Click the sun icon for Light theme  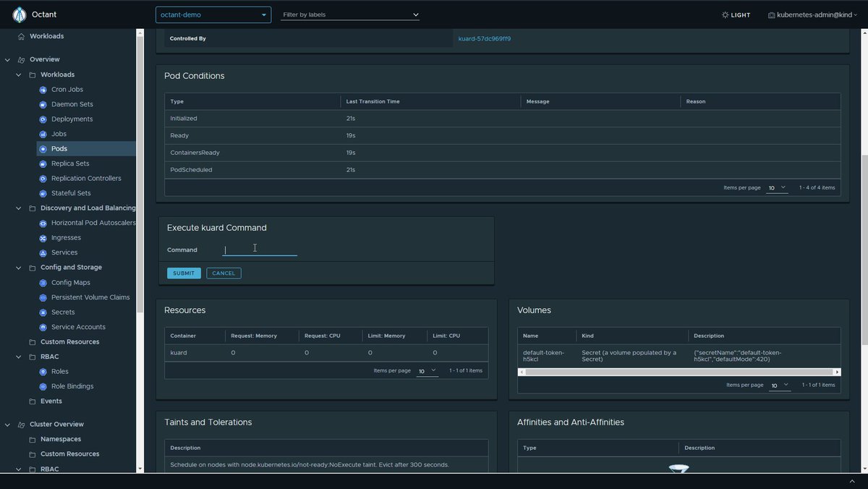pos(726,14)
